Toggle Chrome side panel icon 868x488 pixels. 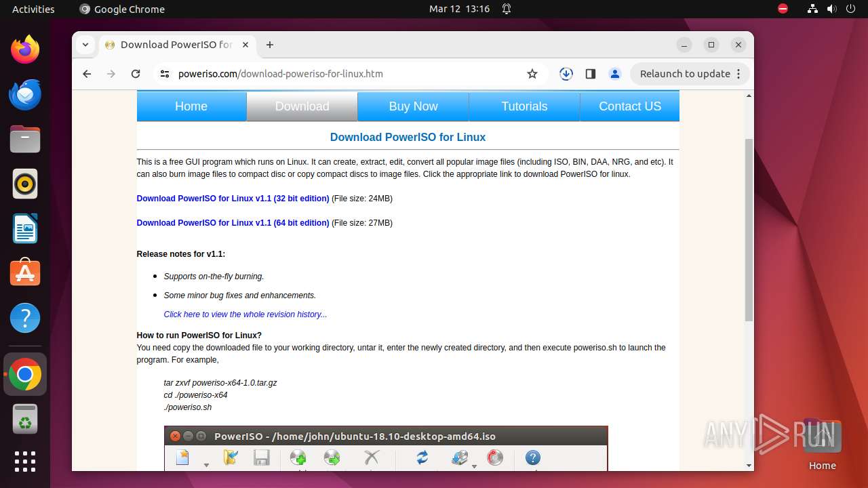point(591,74)
